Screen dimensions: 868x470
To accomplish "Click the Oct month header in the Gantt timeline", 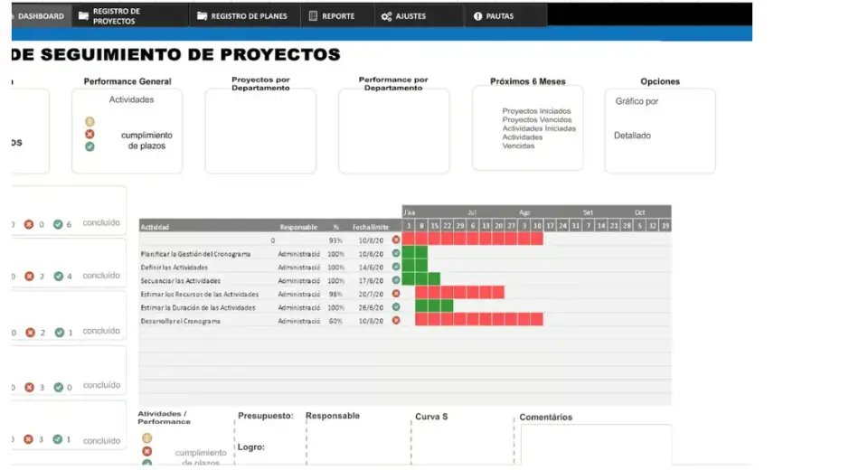I will coord(640,212).
